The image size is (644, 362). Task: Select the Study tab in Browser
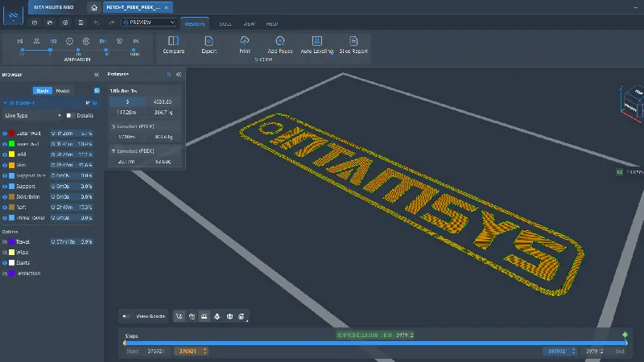coord(43,91)
